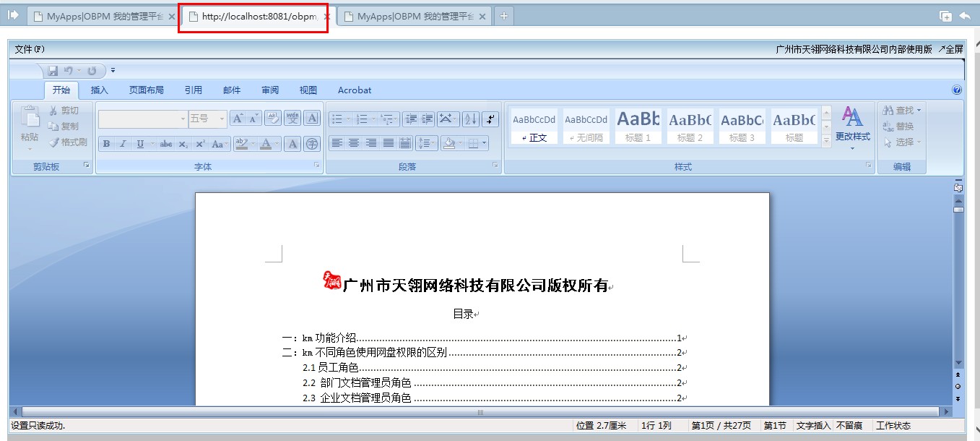Screen dimensions: 980x441
Task: Apply the 无间隔 style
Action: click(x=586, y=126)
